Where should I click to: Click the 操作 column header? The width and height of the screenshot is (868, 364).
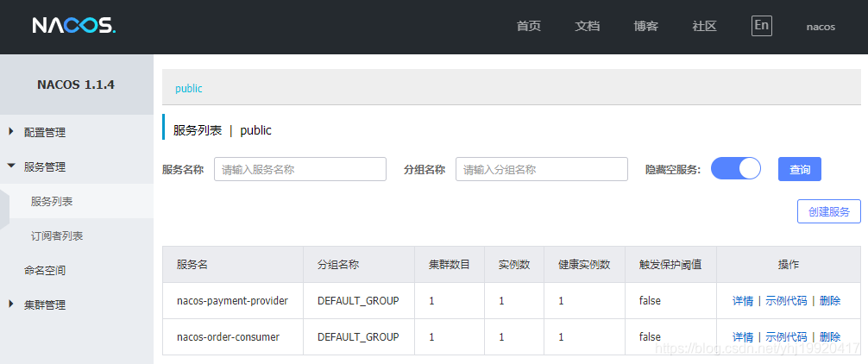point(789,265)
